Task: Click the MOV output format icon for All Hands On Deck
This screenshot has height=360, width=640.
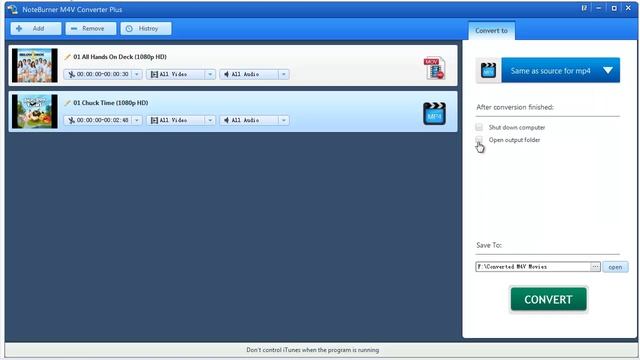Action: 434,68
